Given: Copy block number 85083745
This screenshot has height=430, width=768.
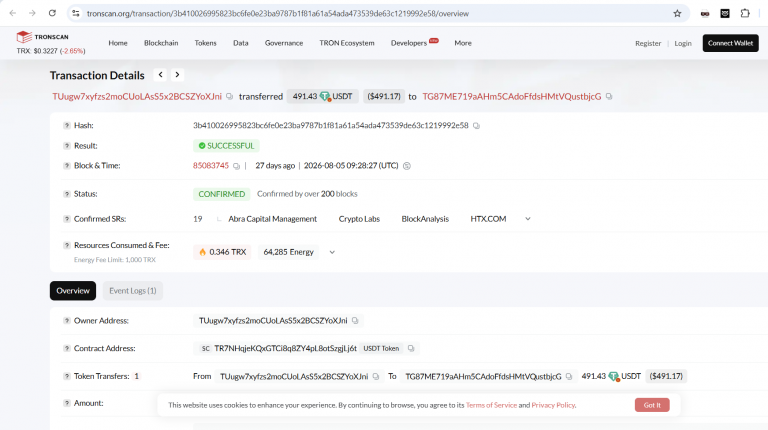Looking at the screenshot, I should pos(237,166).
